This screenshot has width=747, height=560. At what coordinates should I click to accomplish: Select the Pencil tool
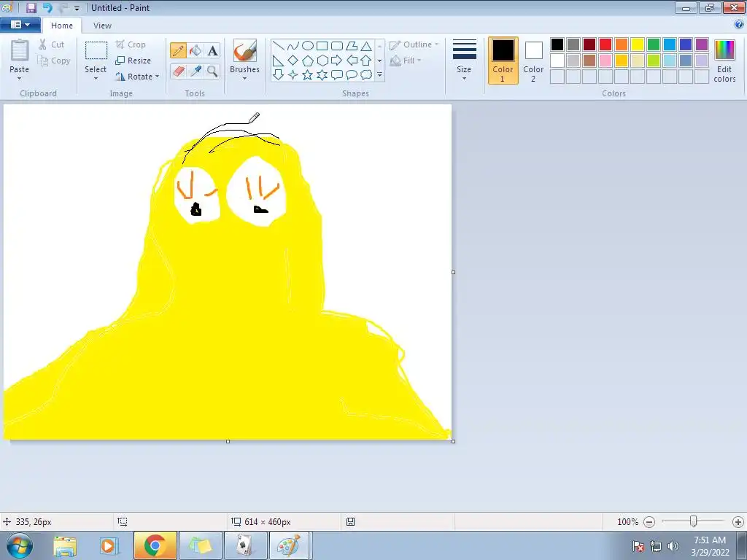178,50
